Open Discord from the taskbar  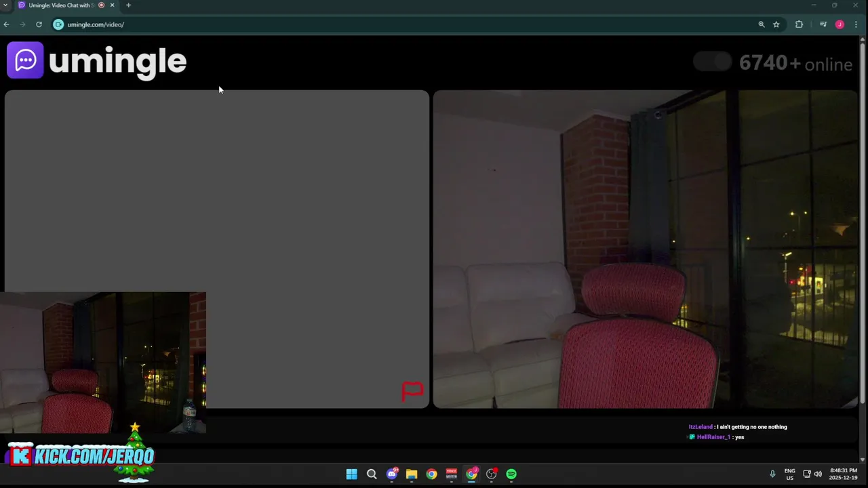click(x=391, y=474)
